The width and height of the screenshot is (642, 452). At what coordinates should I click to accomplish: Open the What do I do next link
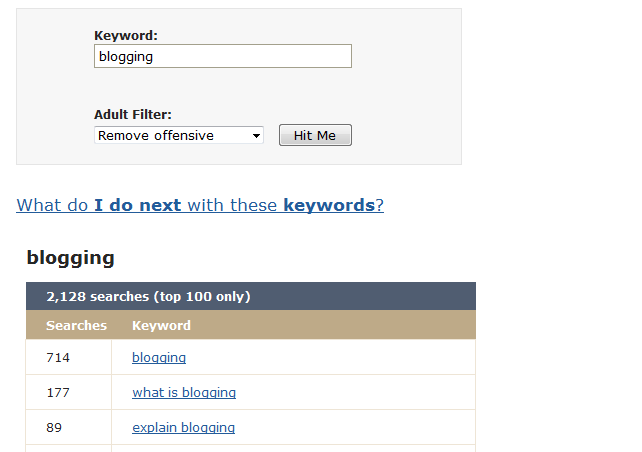click(200, 205)
